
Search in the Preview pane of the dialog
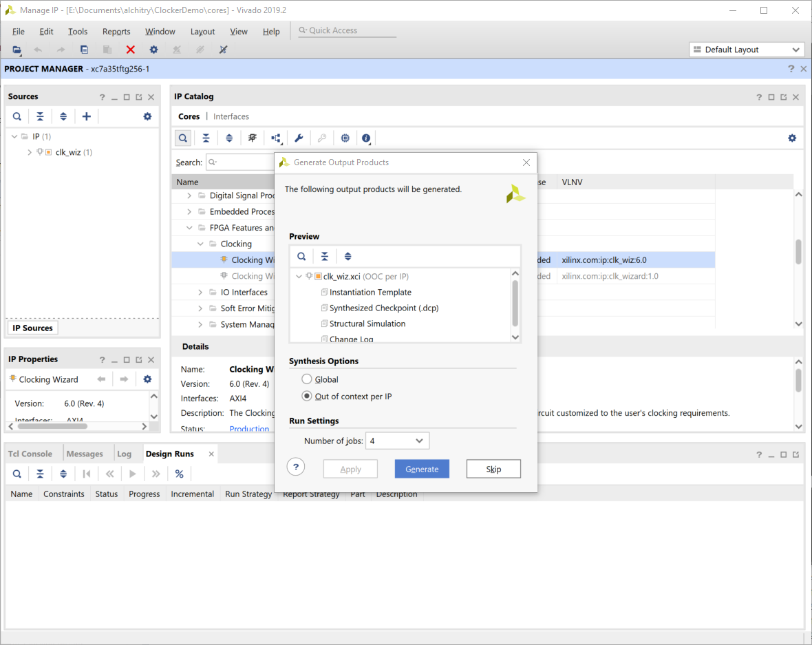[x=301, y=257]
